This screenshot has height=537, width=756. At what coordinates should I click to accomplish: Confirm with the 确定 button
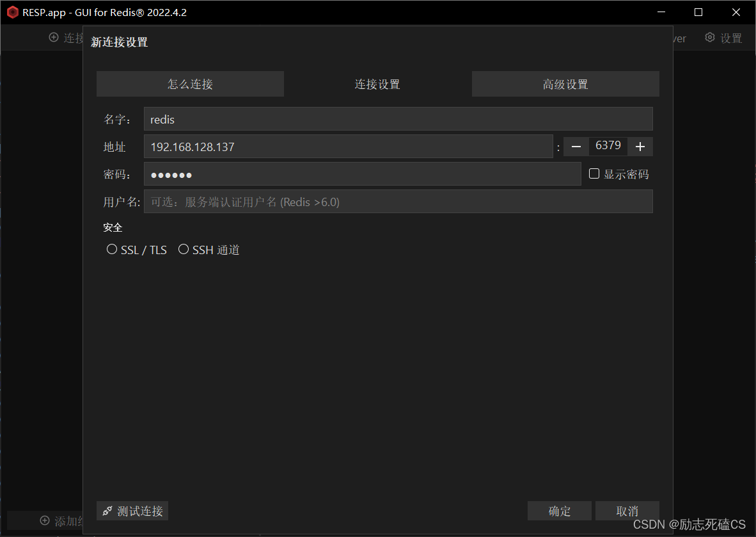[559, 511]
